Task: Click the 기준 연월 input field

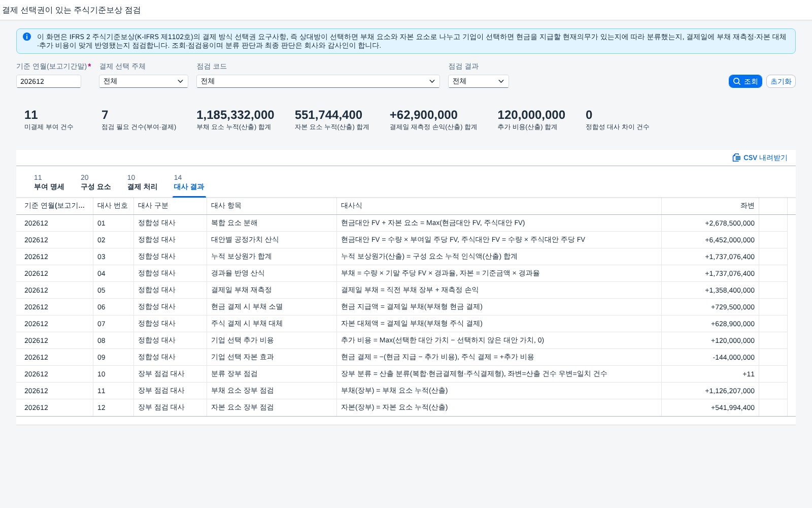Action: pos(49,81)
